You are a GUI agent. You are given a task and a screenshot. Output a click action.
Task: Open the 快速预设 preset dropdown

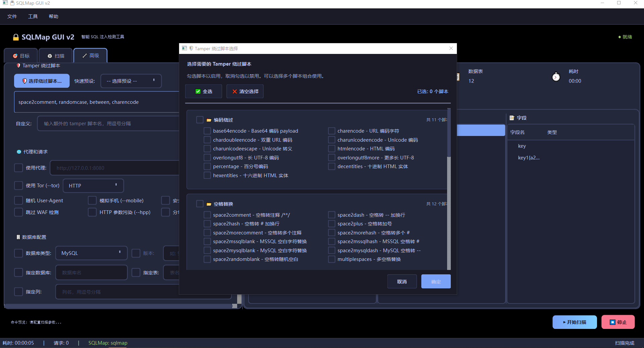pos(131,81)
